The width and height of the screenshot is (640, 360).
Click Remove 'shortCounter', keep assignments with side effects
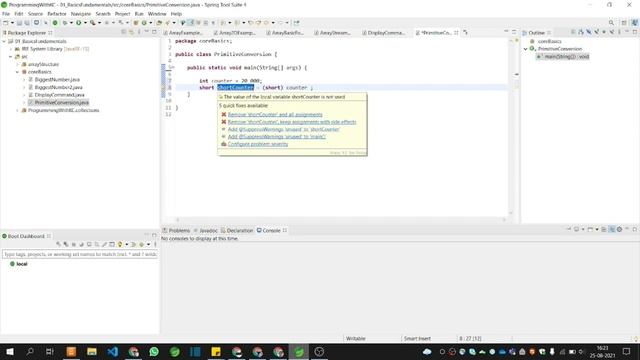(x=292, y=122)
